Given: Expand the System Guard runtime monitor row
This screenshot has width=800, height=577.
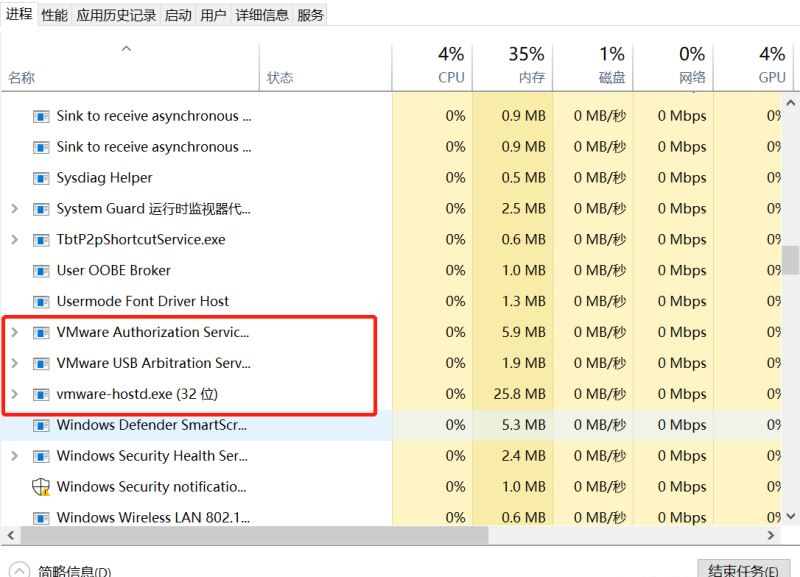Looking at the screenshot, I should 14,209.
